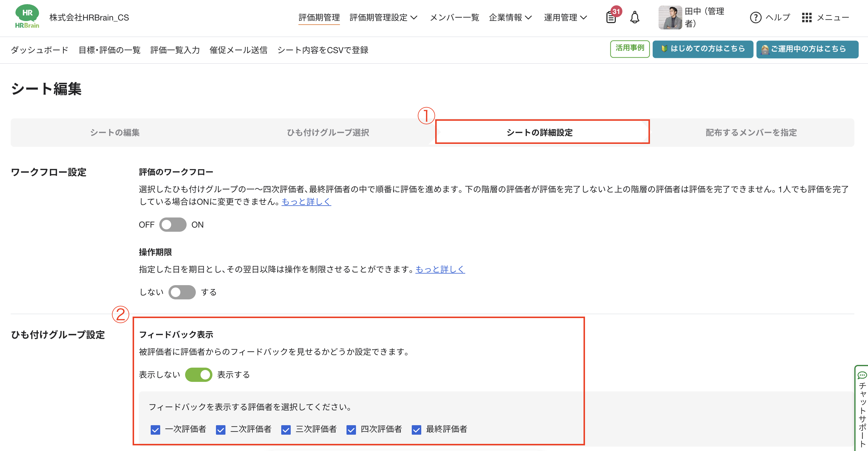Uncheck the 三次評価者 checkbox
Image resolution: width=868 pixels, height=451 pixels.
(285, 430)
